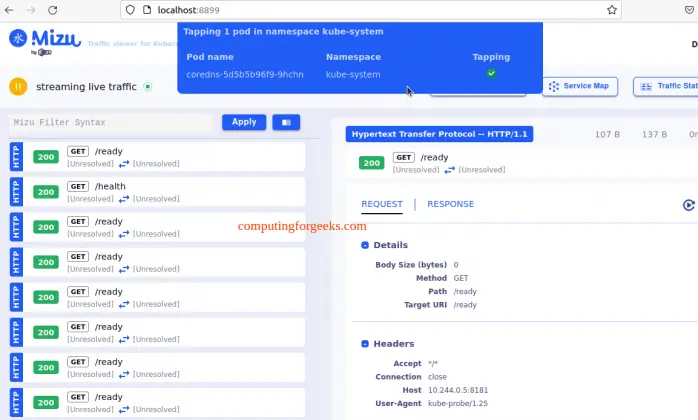Collapse the Headers section
This screenshot has width=698, height=420.
pos(364,344)
